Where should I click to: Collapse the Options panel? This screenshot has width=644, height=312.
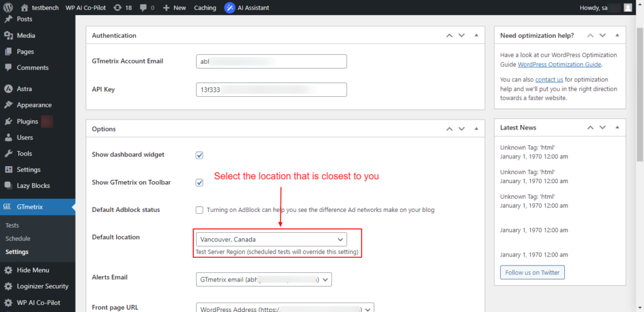[477, 128]
